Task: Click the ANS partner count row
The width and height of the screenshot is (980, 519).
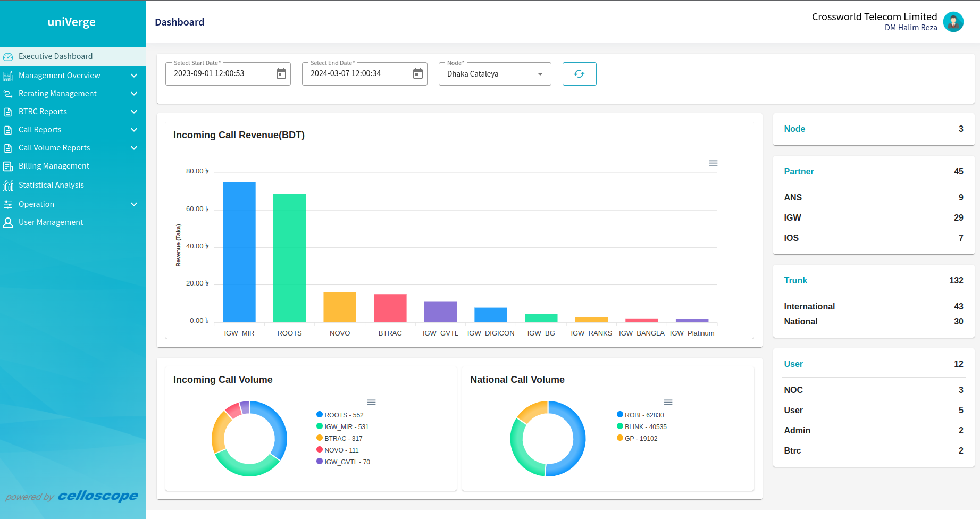Action: (874, 198)
